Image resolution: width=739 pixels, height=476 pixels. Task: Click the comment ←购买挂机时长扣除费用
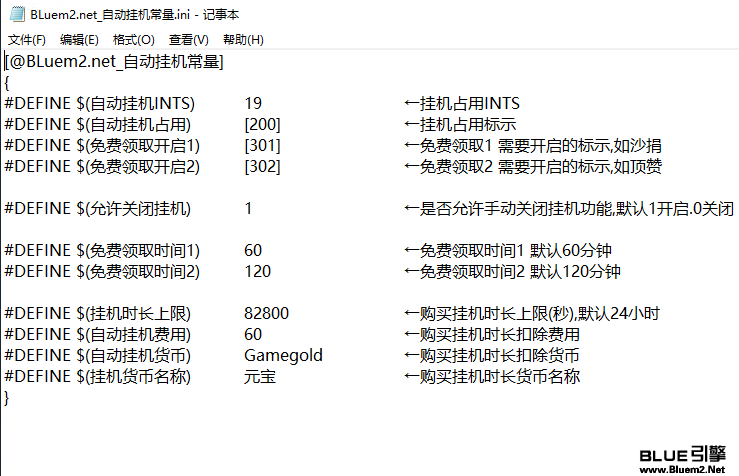(492, 335)
